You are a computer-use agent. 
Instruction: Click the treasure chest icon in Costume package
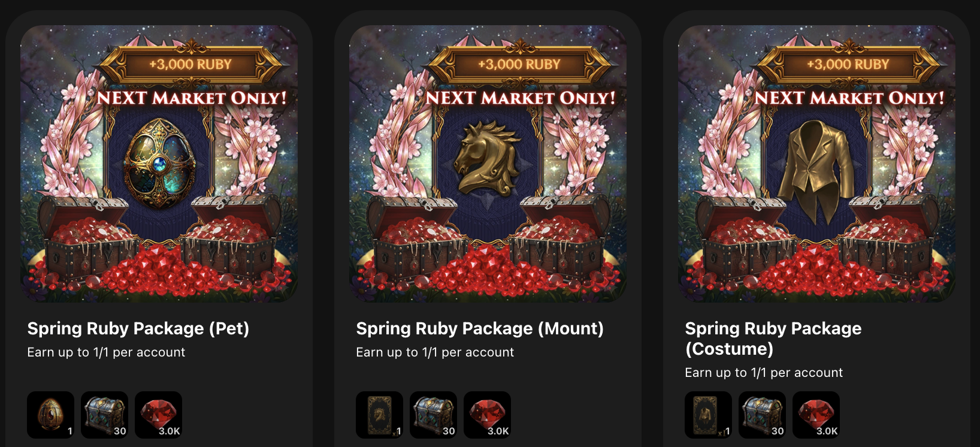coord(763,415)
